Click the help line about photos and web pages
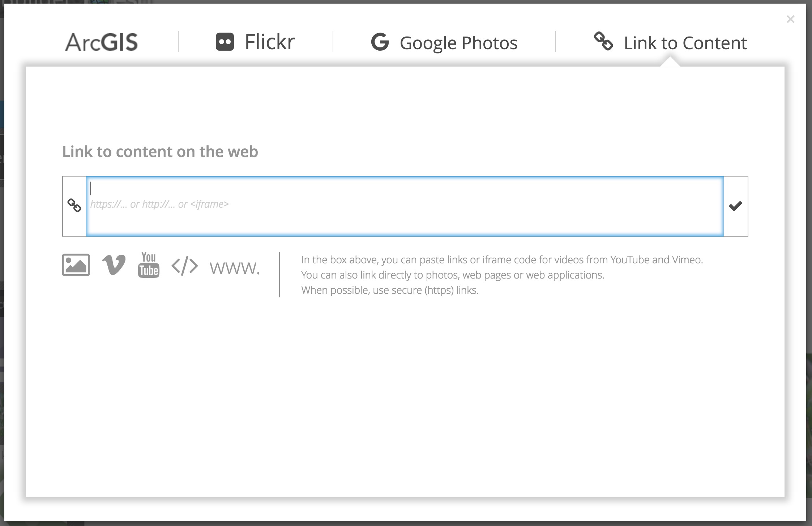The height and width of the screenshot is (526, 812). click(x=452, y=275)
